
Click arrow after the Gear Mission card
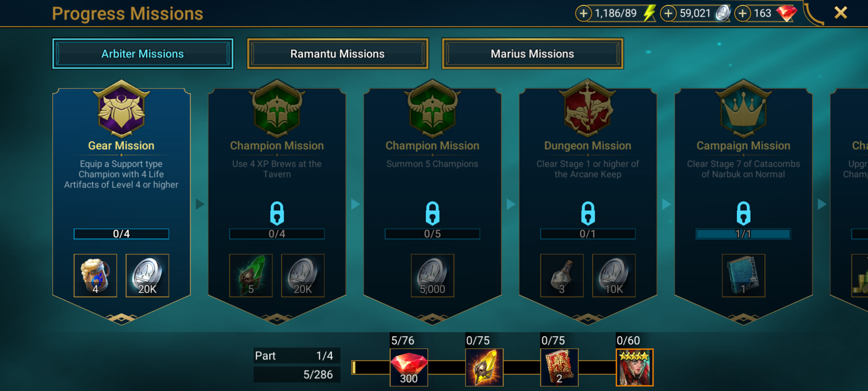[x=200, y=204]
